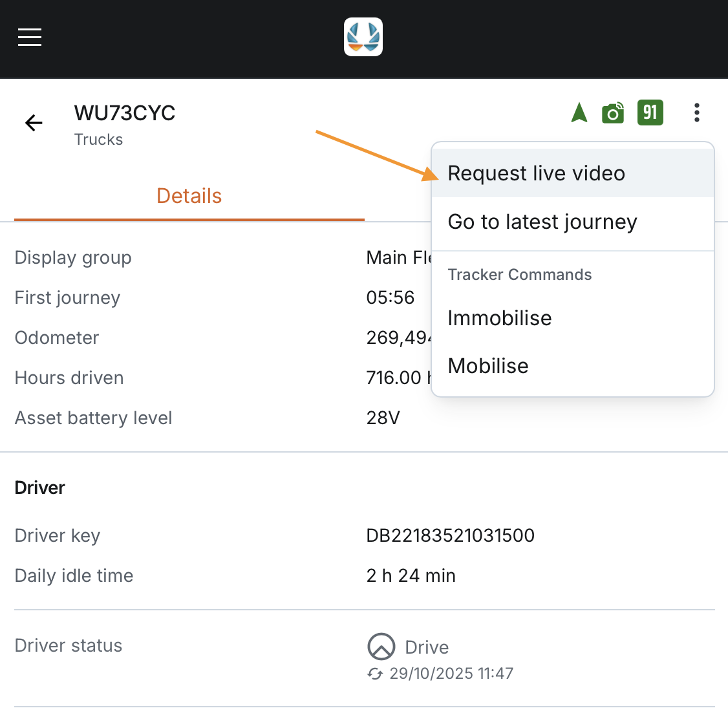The width and height of the screenshot is (728, 728).
Task: Send the Mobilise tracker command
Action: [488, 366]
